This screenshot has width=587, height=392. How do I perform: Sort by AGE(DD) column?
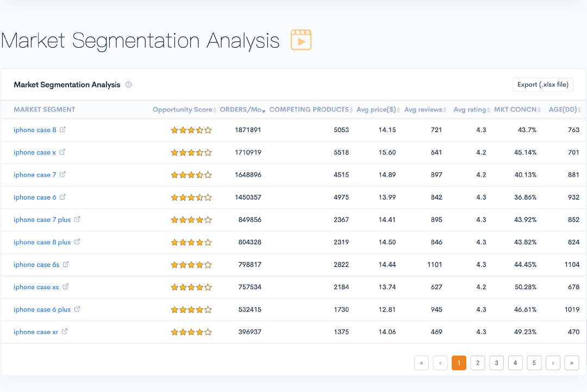[x=565, y=110]
